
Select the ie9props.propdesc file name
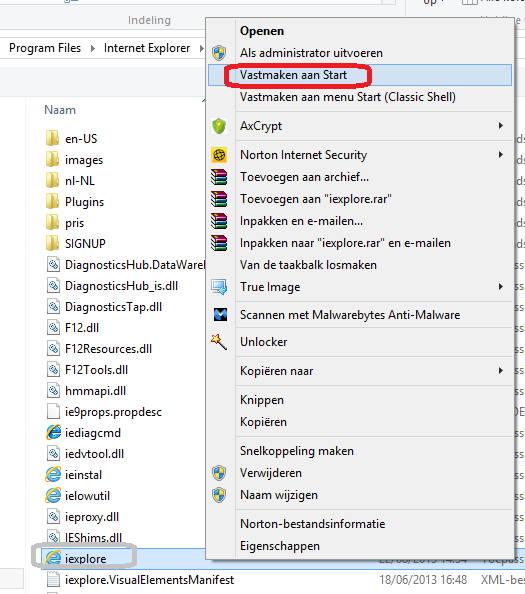click(113, 412)
